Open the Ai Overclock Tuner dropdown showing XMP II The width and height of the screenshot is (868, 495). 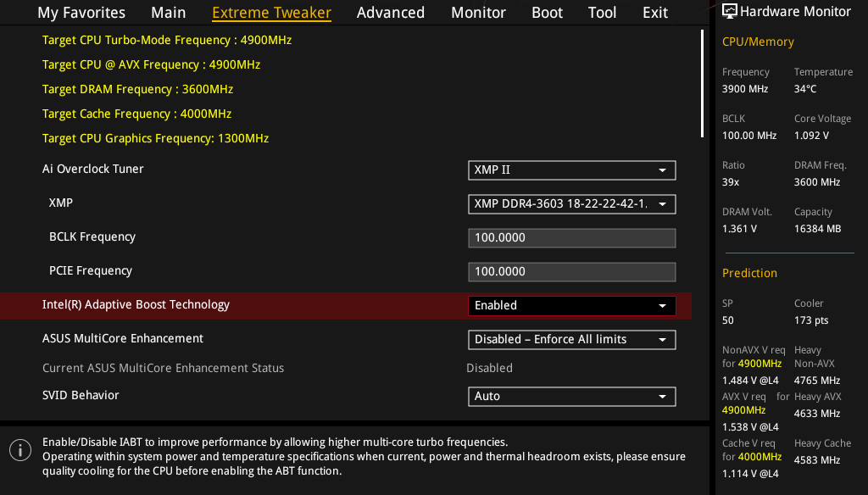(x=572, y=170)
